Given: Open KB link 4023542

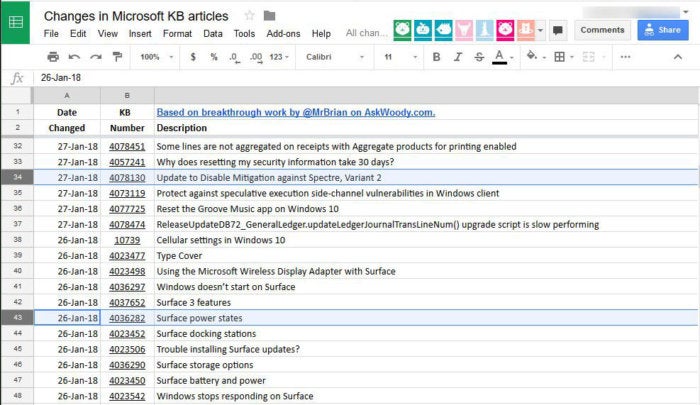Looking at the screenshot, I should click(x=127, y=397).
